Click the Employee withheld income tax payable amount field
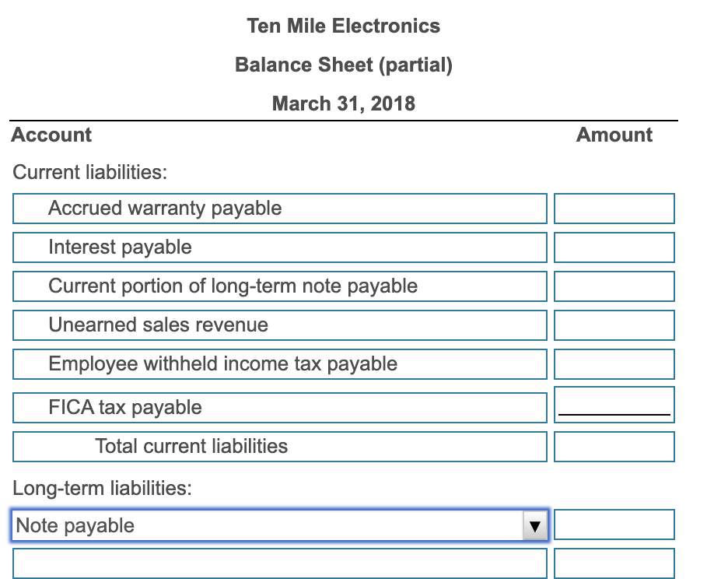Screen dimensions: 728x579 coord(614,363)
